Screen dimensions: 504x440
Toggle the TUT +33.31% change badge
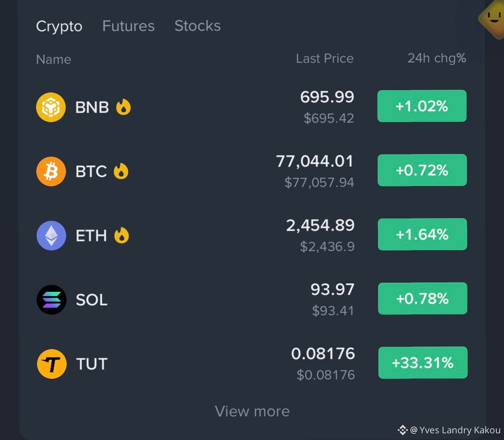pos(423,363)
